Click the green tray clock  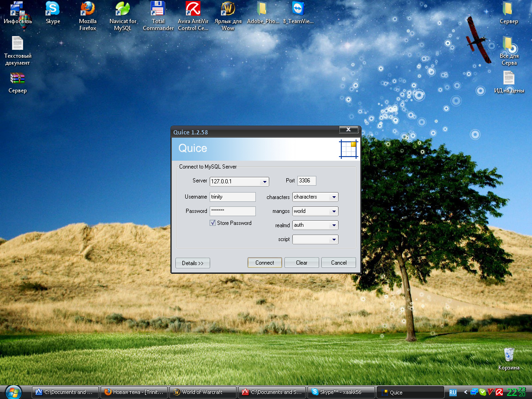tap(516, 392)
